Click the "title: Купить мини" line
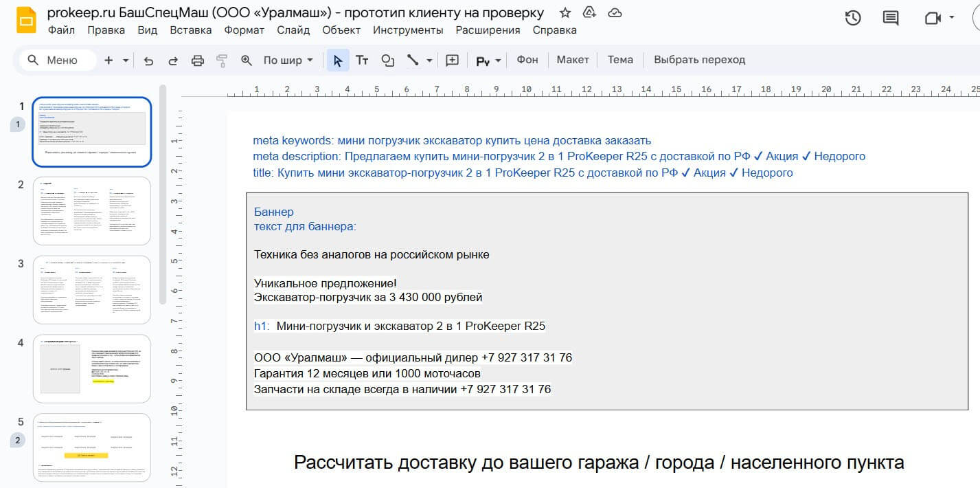This screenshot has width=980, height=488. point(523,173)
